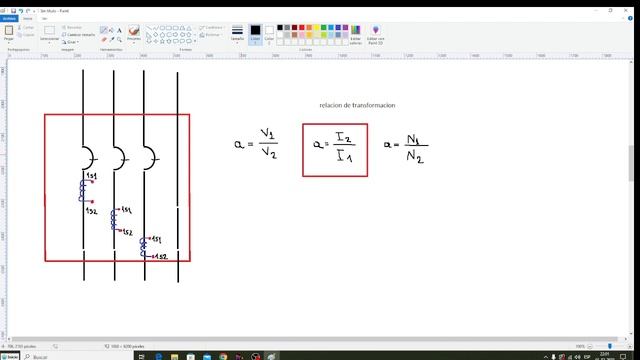
Task: Select the Color picker eyedropper tool
Action: [111, 40]
